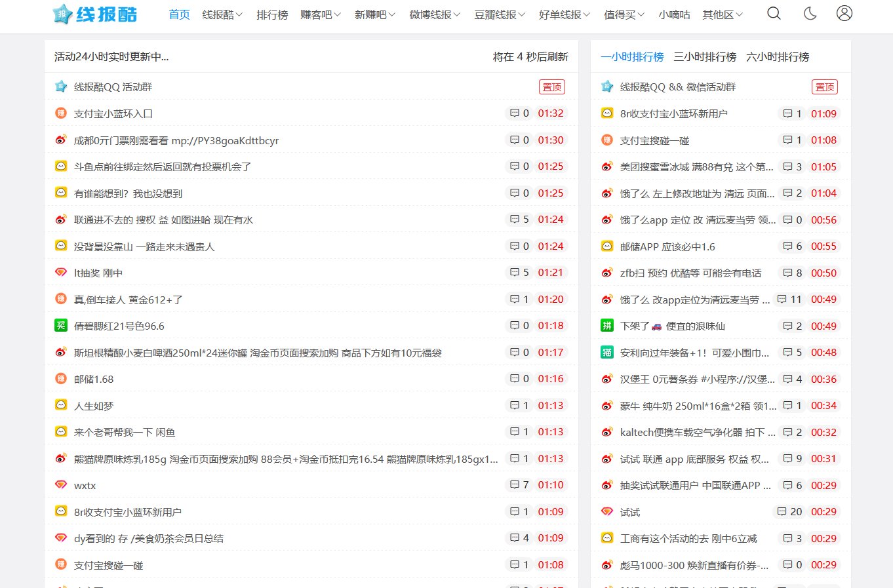Expand the 微博线报 dropdown menu
Screen dimensions: 893x588
click(x=435, y=14)
